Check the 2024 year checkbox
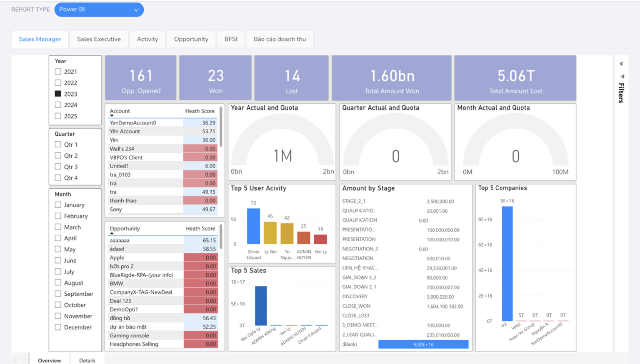This screenshot has width=640, height=364. pyautogui.click(x=58, y=105)
